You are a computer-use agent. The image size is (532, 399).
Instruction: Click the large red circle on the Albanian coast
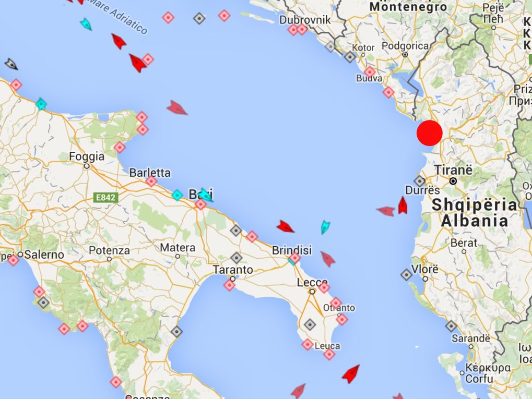click(430, 133)
